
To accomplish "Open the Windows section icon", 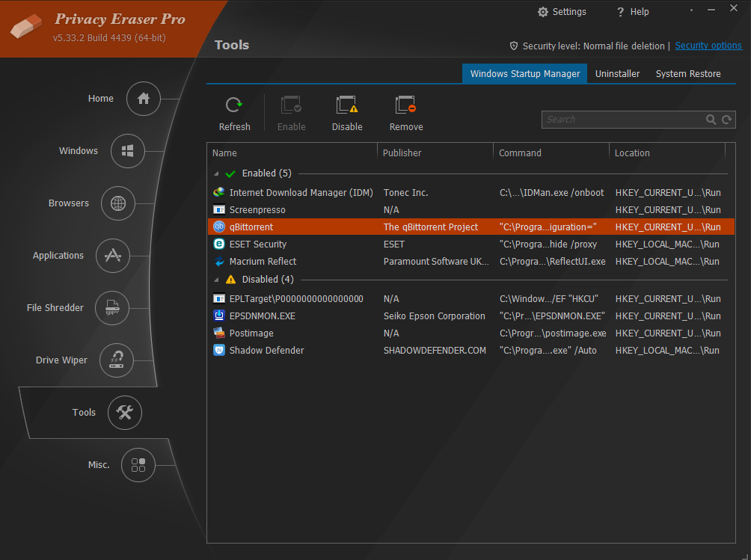I will coord(127,151).
